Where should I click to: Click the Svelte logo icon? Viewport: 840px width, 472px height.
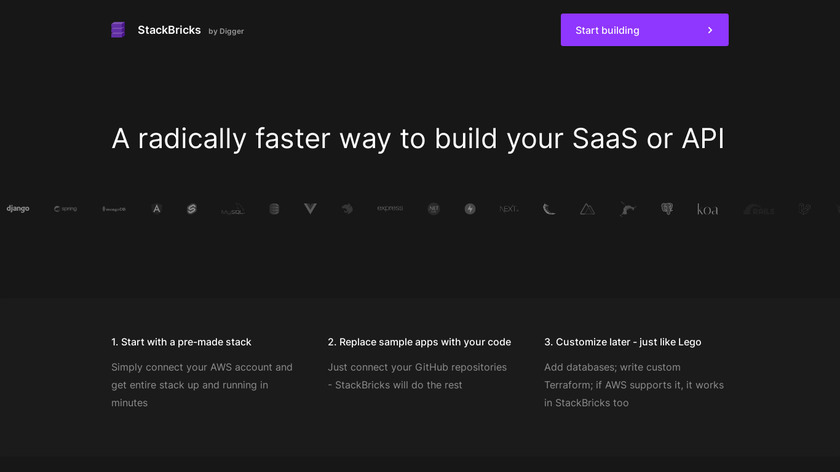[192, 209]
